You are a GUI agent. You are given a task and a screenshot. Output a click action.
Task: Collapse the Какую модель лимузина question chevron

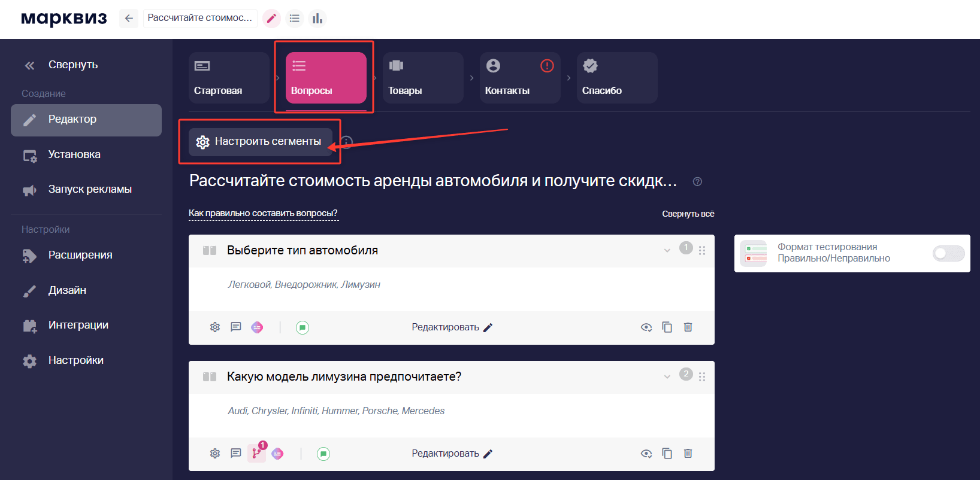pyautogui.click(x=667, y=377)
